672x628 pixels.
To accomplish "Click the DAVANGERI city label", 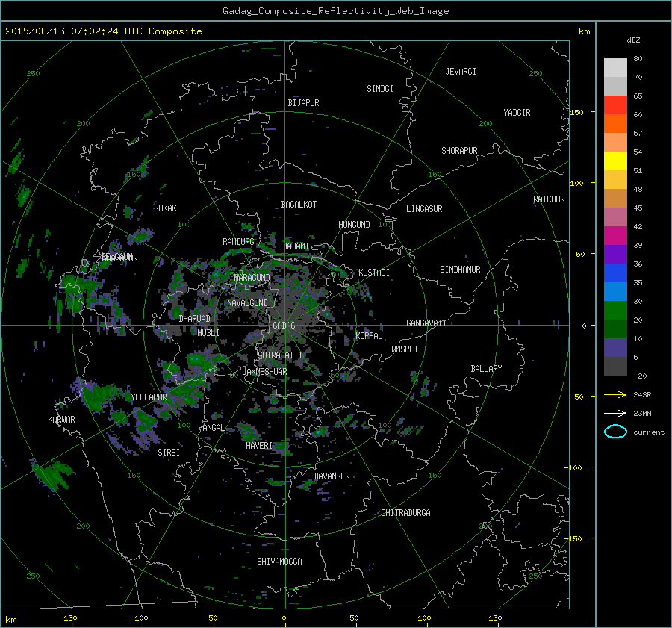I will tap(334, 476).
